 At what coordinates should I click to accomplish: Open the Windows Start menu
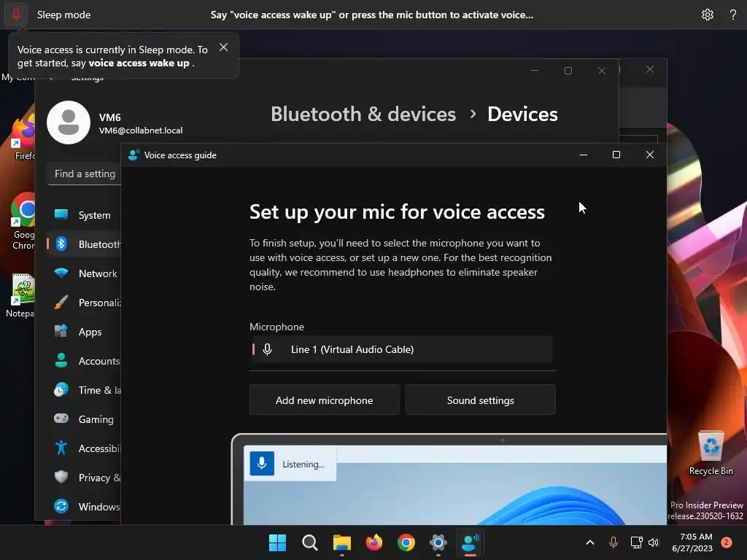point(277,542)
